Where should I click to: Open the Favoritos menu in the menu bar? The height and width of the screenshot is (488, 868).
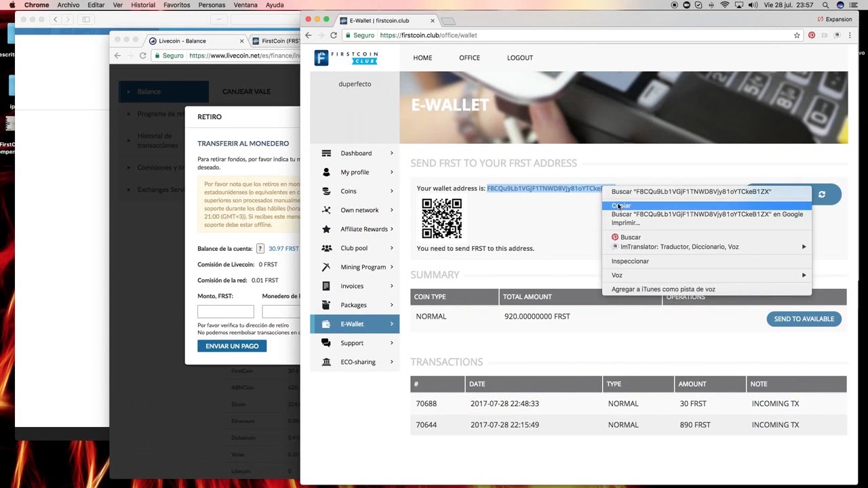coord(176,5)
